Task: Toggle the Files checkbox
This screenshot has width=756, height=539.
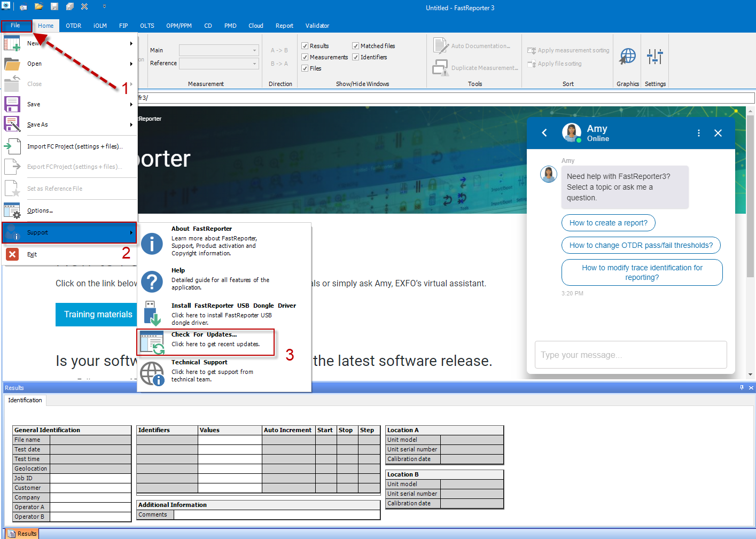Action: (x=305, y=68)
